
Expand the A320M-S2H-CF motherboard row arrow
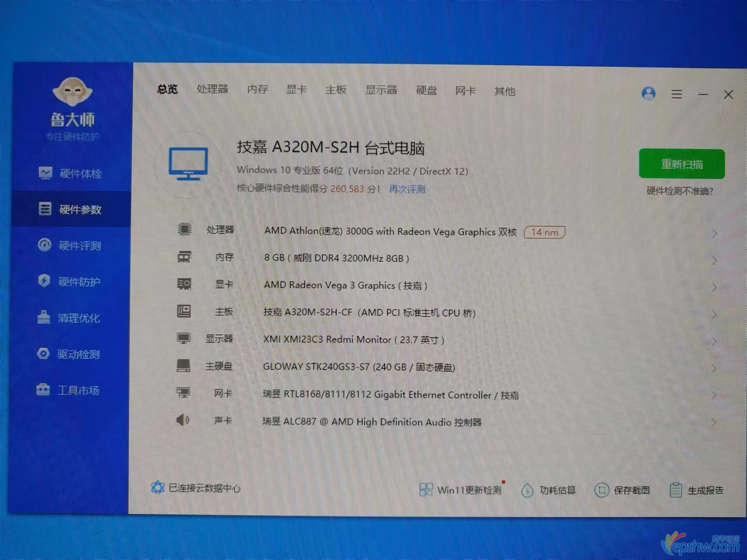pos(714,314)
